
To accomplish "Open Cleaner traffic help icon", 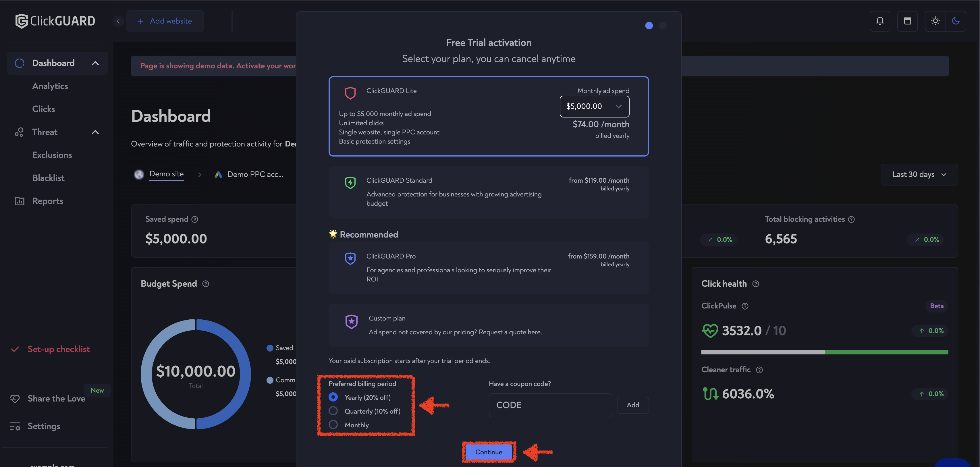I will (759, 370).
